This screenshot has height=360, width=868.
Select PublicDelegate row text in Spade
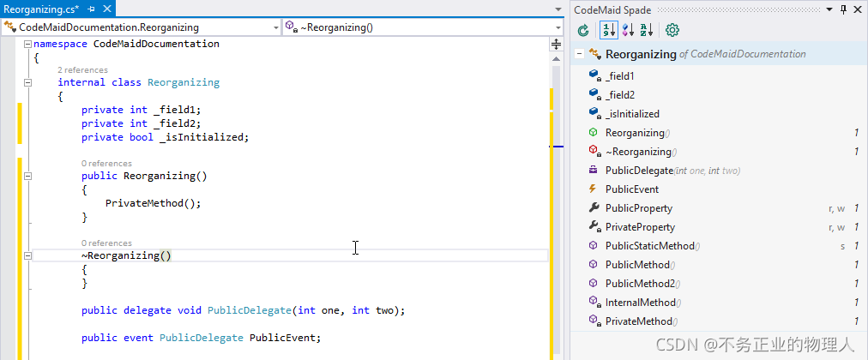672,171
